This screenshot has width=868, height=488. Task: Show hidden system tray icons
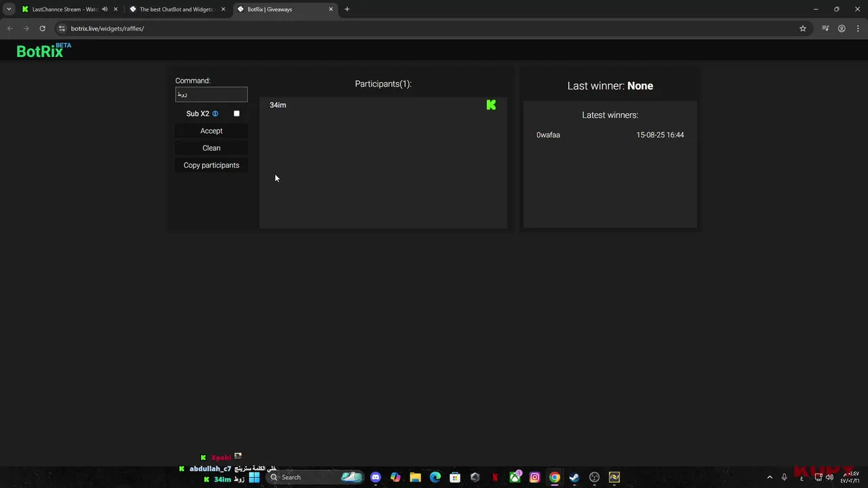(x=770, y=477)
